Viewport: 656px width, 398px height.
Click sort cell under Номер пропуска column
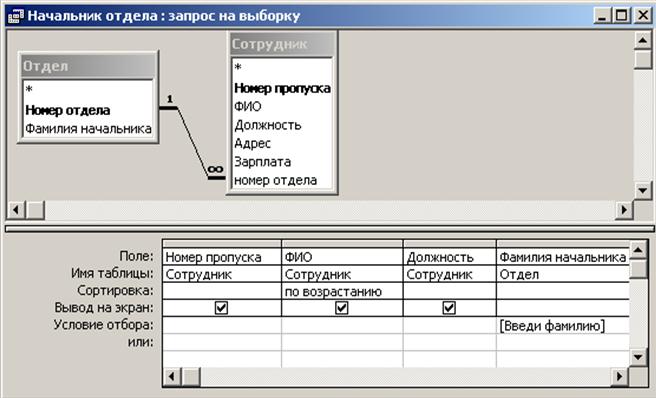(x=222, y=291)
